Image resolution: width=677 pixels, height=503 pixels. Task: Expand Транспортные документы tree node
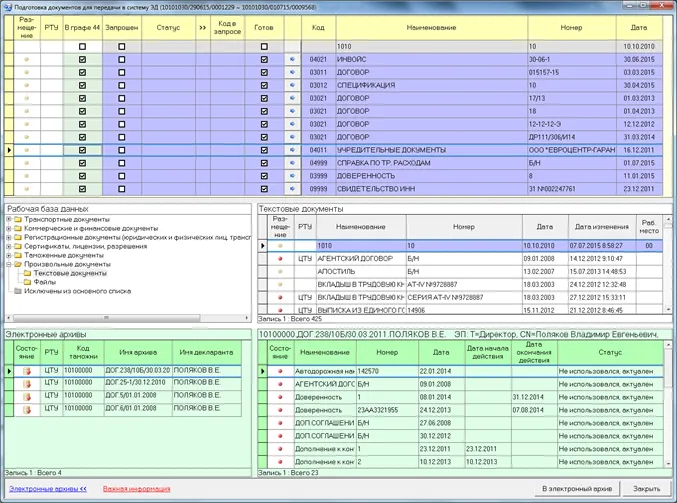click(9, 219)
